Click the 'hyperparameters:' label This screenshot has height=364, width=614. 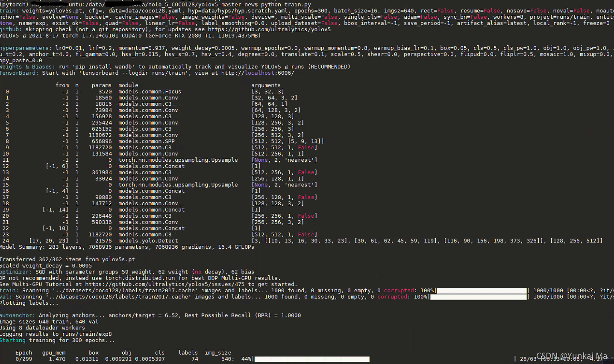point(26,48)
